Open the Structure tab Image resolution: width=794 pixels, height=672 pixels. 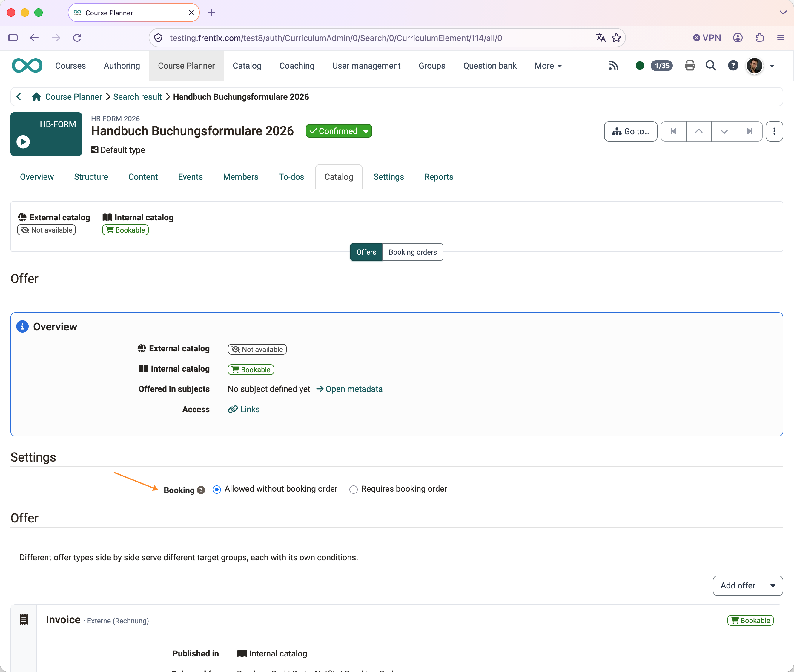(x=91, y=177)
